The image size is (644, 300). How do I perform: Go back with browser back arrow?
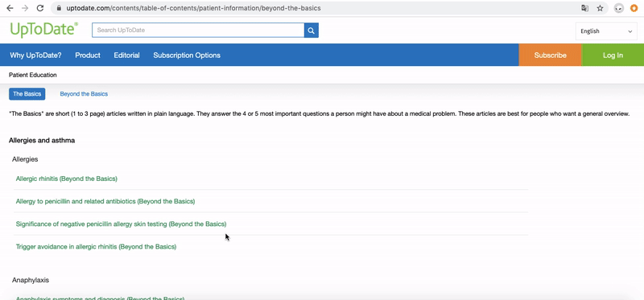[x=10, y=8]
